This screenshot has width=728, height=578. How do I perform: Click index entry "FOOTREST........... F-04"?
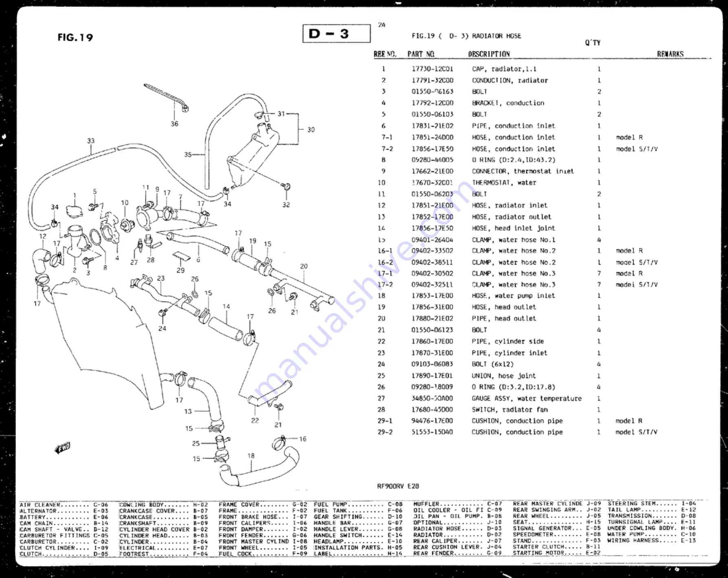pos(163,554)
